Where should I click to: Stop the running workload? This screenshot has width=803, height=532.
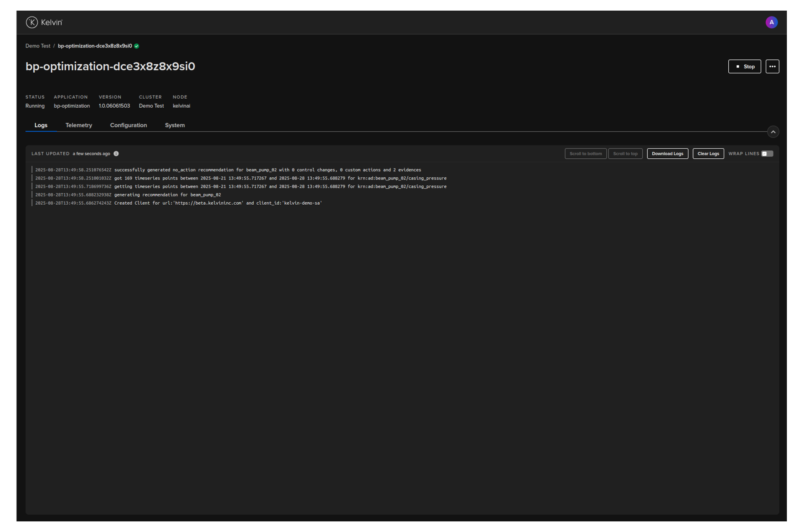click(744, 66)
